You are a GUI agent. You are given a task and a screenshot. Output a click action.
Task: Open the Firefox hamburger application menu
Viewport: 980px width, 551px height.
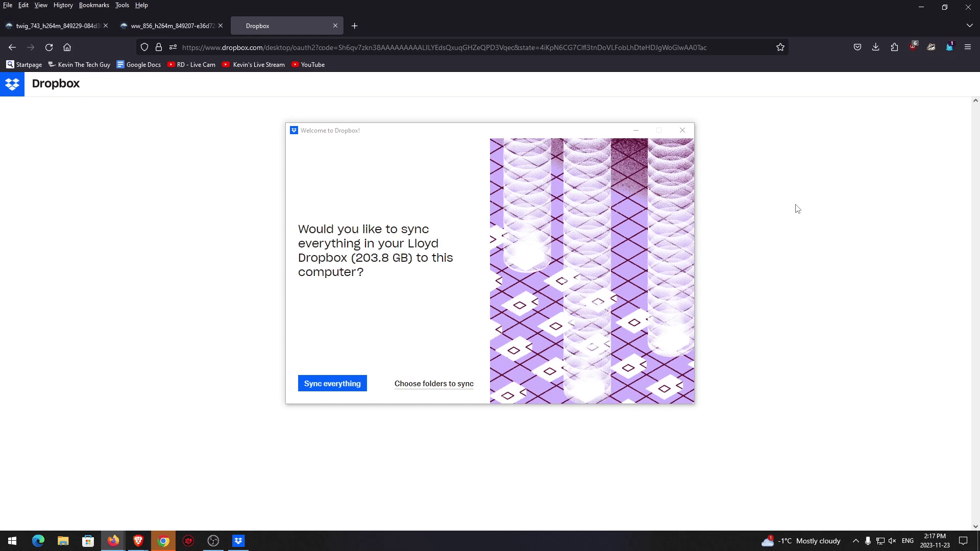tap(967, 47)
